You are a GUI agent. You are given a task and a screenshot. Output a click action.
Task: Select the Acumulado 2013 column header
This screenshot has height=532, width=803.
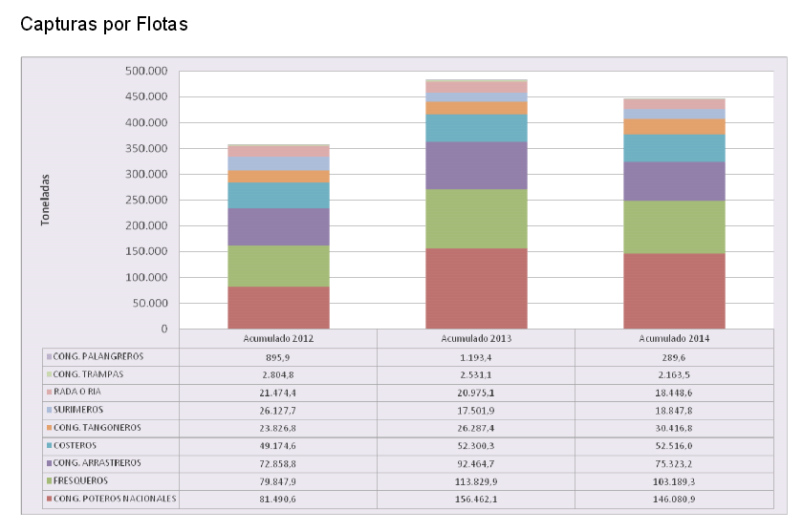pyautogui.click(x=475, y=339)
